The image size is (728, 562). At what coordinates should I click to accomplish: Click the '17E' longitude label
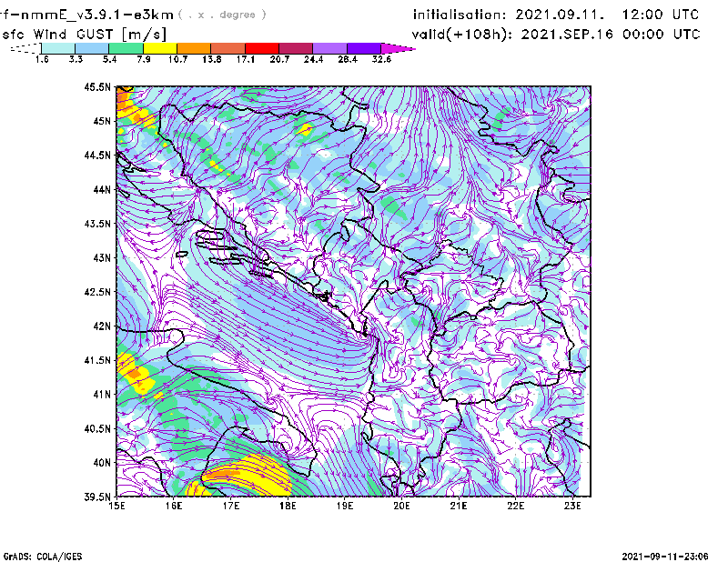coord(231,506)
